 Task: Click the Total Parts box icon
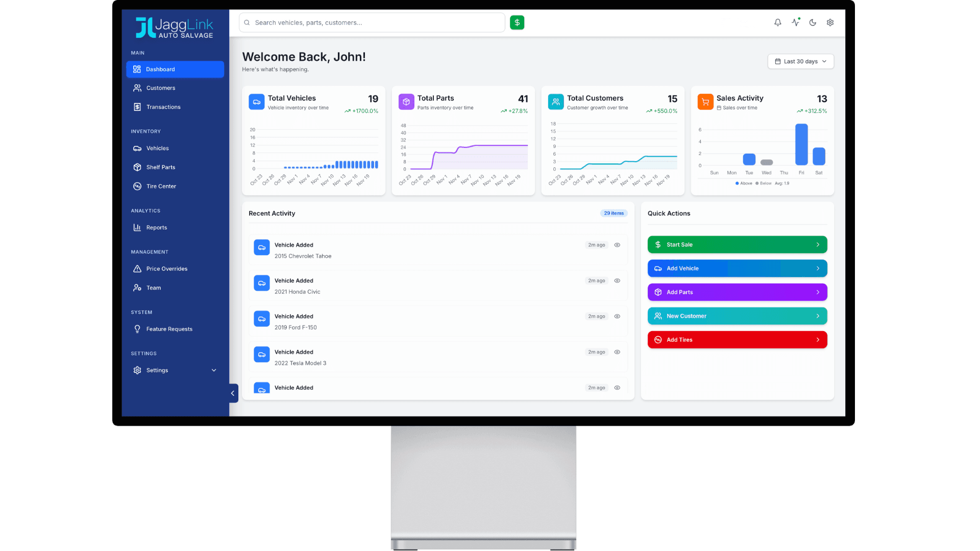click(406, 102)
